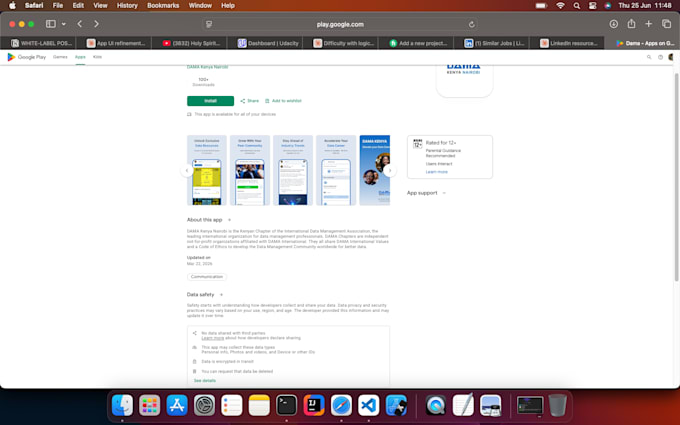680x425 pixels.
Task: Click the green Install button
Action: pyautogui.click(x=210, y=101)
